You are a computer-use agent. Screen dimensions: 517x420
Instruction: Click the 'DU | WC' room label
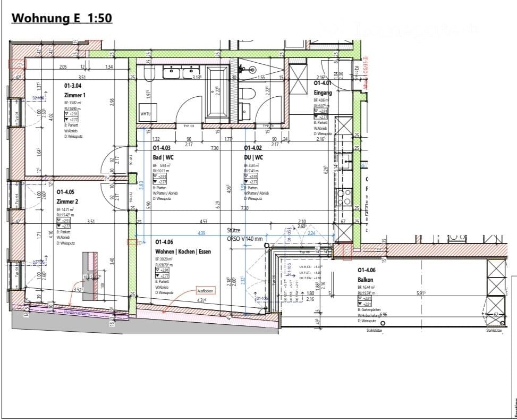click(x=253, y=157)
